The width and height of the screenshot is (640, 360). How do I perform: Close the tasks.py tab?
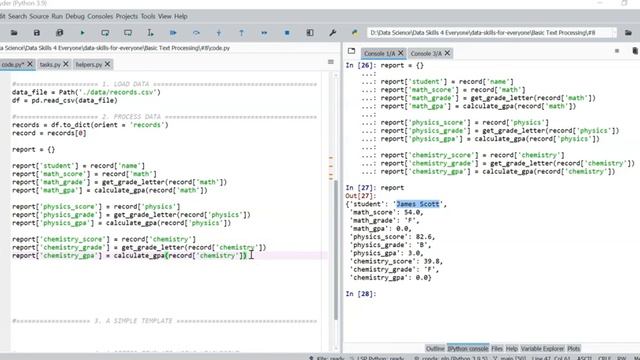point(66,64)
